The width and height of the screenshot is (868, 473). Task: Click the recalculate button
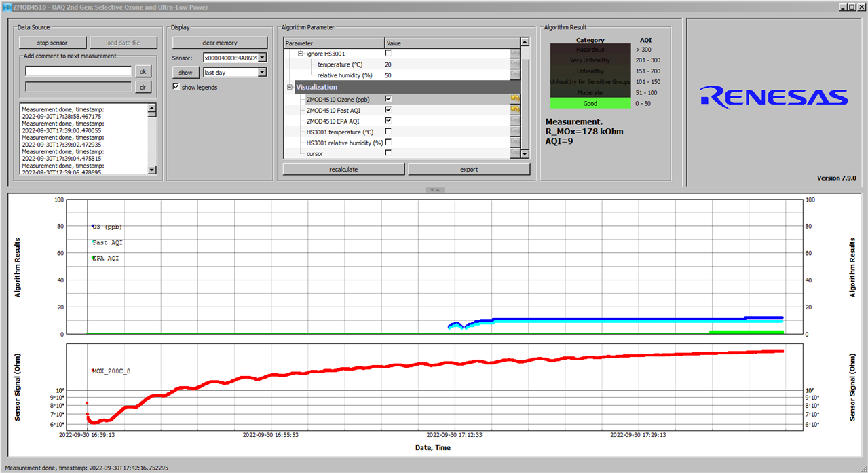tap(343, 169)
